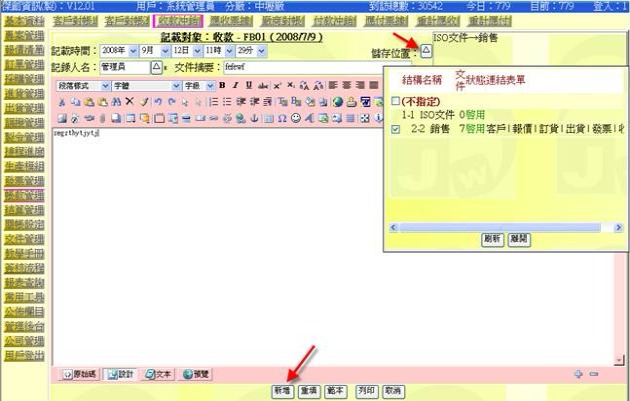Screen dimensions: 630x401
Task: Expand the 段落樣式 paragraph style dropdown
Action: pos(82,86)
